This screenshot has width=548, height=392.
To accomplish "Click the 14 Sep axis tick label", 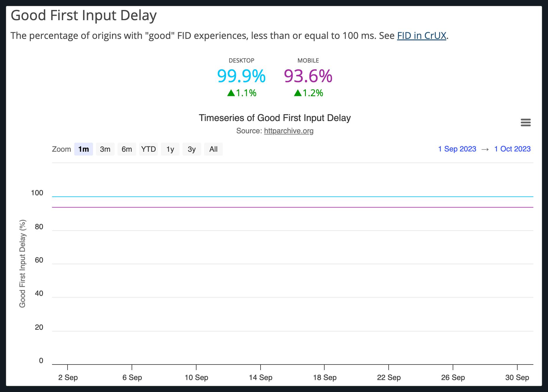I will (261, 377).
